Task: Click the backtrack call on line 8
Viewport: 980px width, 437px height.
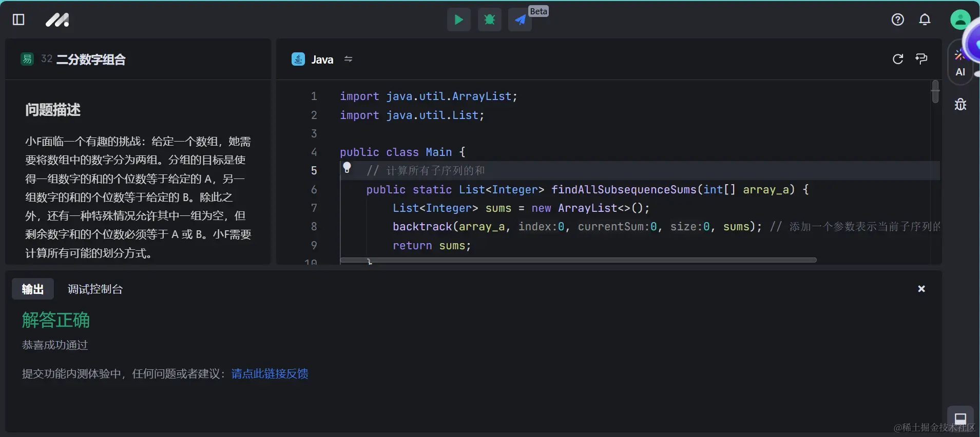Action: [577, 227]
